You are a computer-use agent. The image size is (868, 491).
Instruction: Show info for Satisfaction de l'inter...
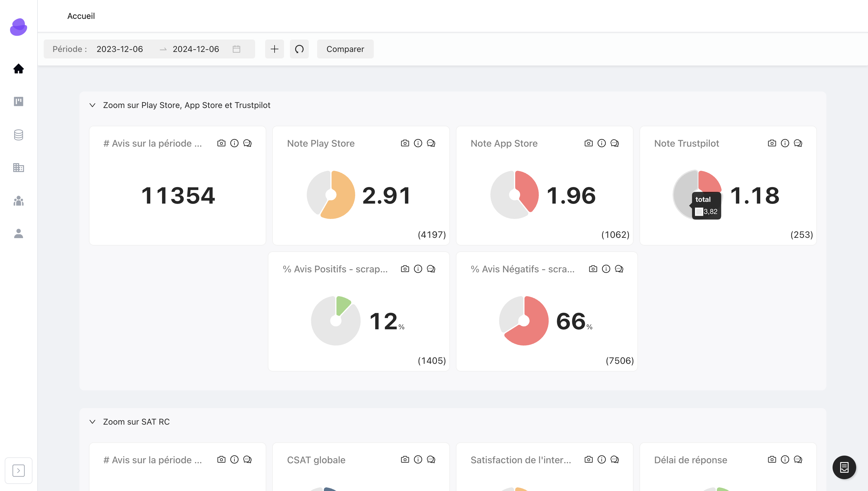point(601,460)
